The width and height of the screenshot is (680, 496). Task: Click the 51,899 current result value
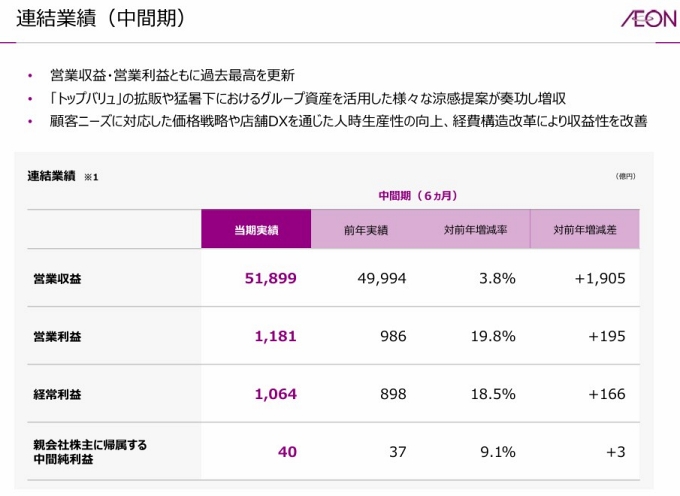click(270, 278)
